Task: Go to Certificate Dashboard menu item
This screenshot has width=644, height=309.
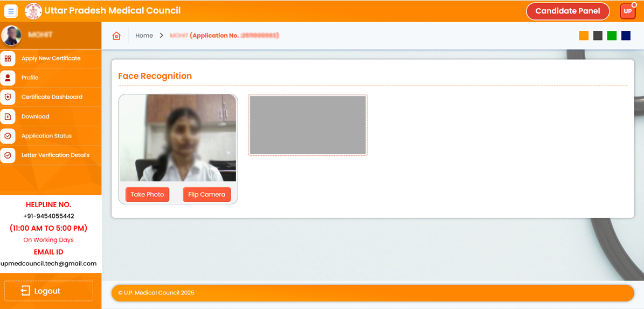Action: 52,97
